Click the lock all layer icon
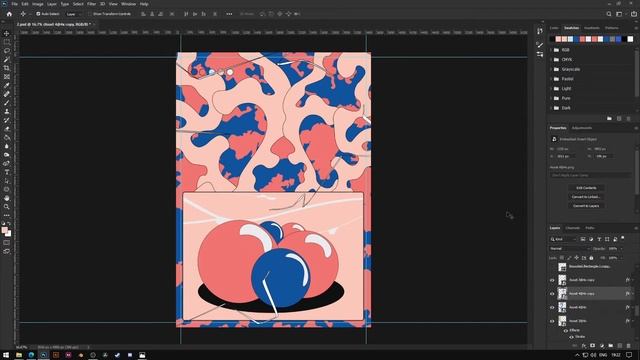This screenshot has height=360, width=640. (x=591, y=258)
